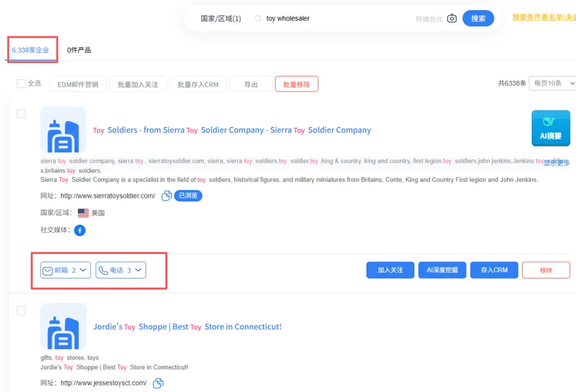Toggle the 全选 select-all checkbox

click(x=21, y=84)
